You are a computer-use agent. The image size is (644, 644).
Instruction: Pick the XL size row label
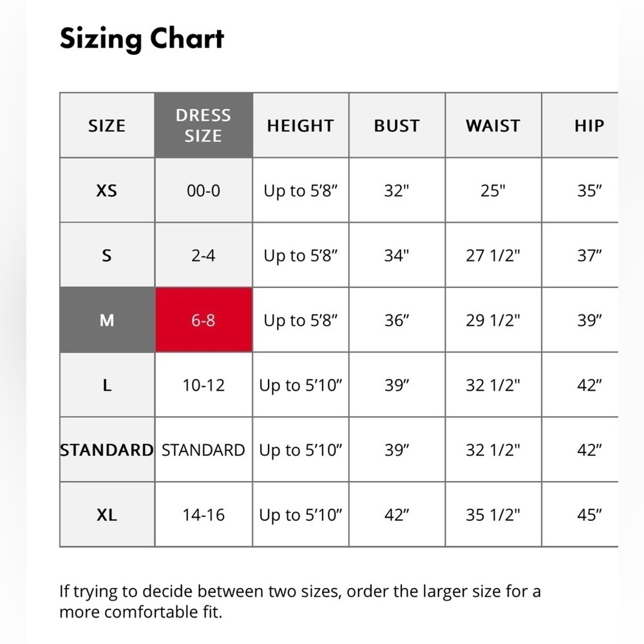107,515
